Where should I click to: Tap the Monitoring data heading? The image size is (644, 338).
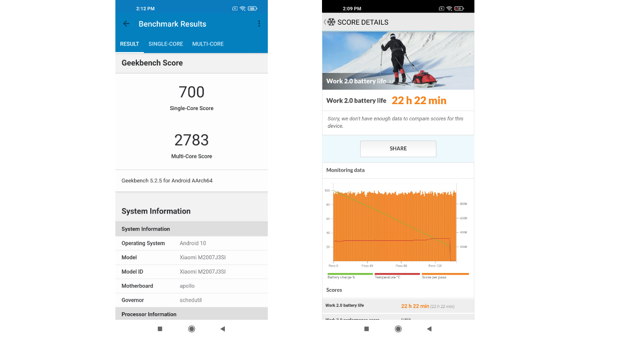point(346,170)
